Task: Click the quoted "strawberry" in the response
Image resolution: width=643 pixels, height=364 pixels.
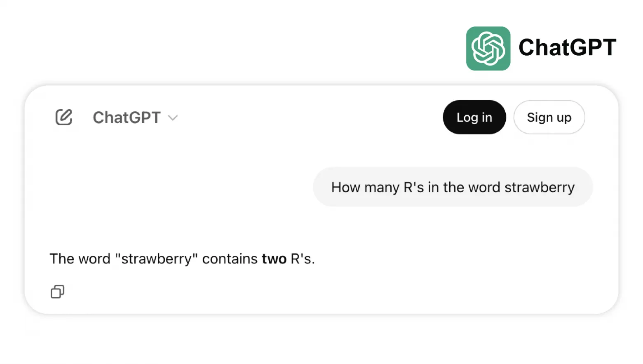Action: pyautogui.click(x=156, y=259)
